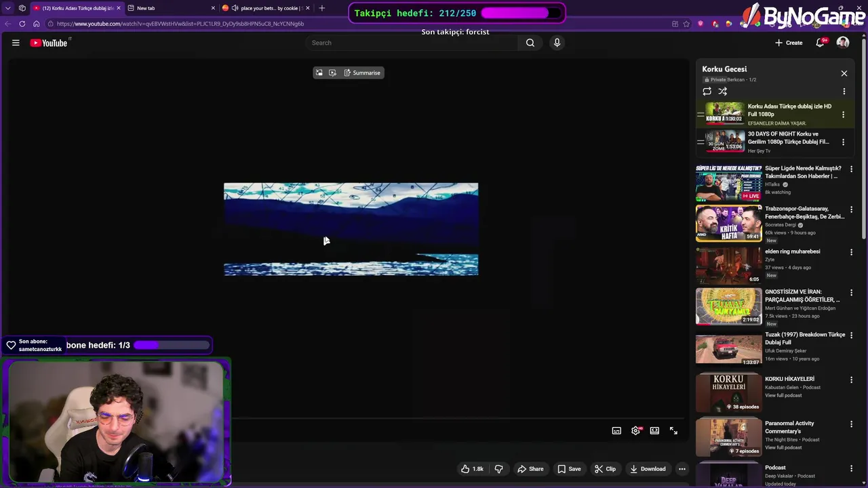Open options for Gnostisizm ve İran video
This screenshot has height=488, width=868.
[852, 293]
